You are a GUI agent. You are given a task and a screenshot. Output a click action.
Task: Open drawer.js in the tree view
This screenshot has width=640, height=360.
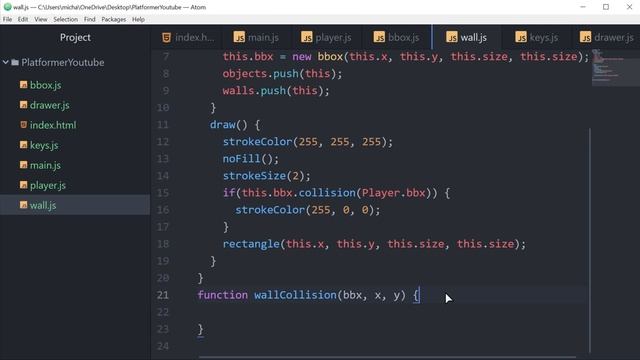click(75, 105)
